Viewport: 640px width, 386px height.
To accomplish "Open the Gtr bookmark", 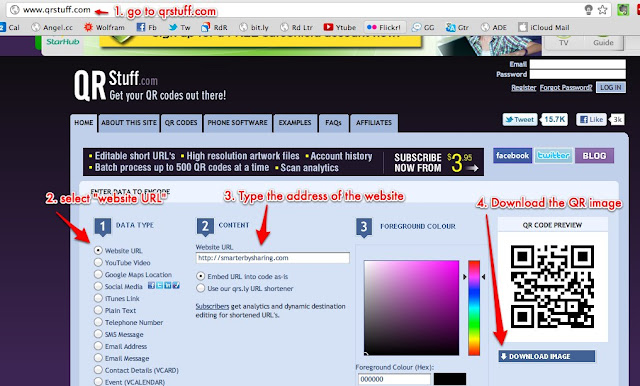I will [x=457, y=27].
